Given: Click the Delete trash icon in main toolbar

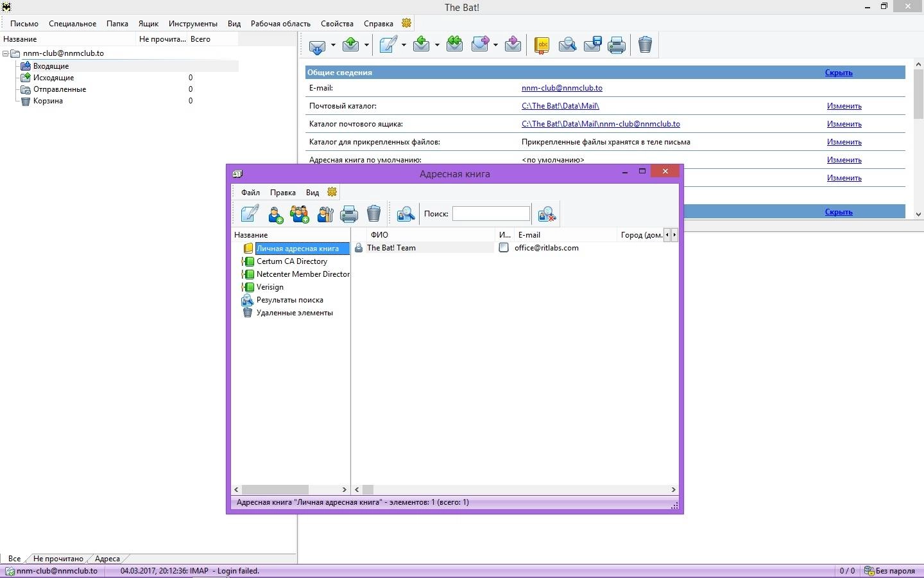Looking at the screenshot, I should point(646,44).
